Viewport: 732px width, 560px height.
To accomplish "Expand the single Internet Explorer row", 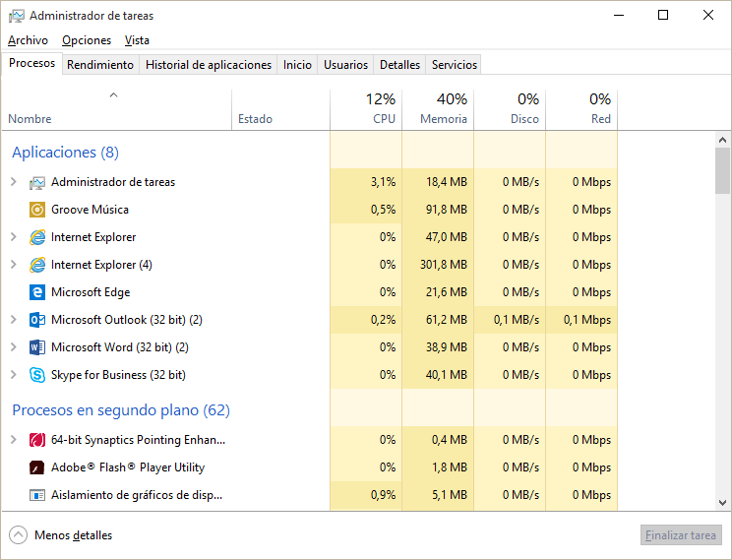I will pyautogui.click(x=14, y=237).
